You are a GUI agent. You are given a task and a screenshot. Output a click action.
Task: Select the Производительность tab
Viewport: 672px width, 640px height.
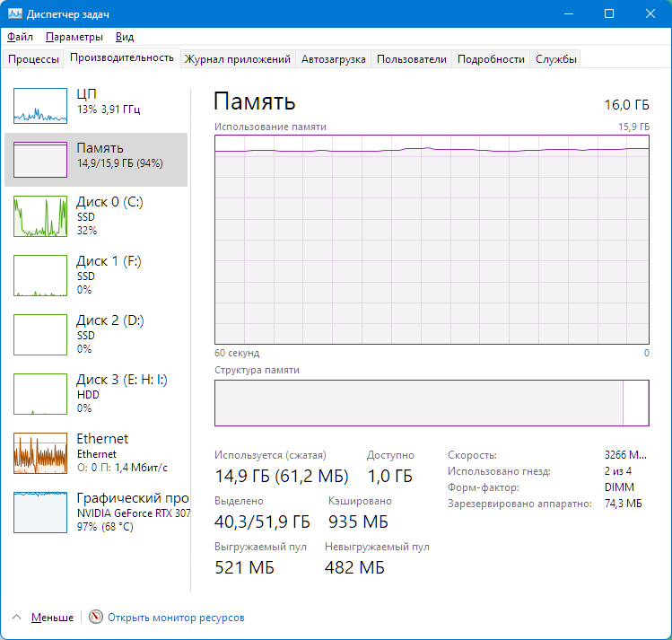tap(122, 57)
